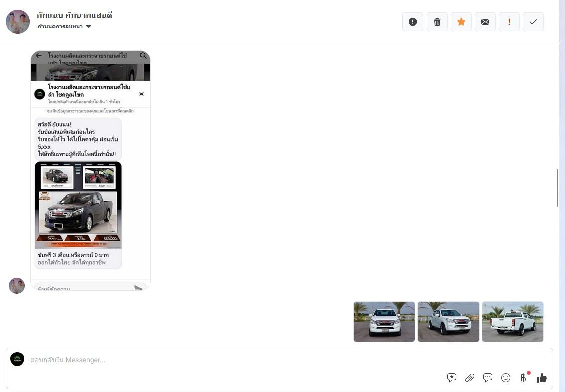Open saved replies star bubble icon
The image size is (565, 392).
[452, 378]
